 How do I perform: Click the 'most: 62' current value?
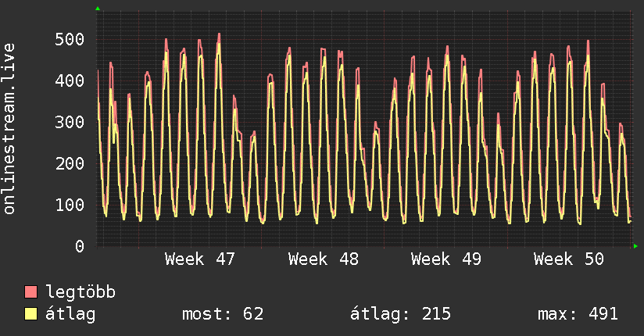(x=223, y=314)
